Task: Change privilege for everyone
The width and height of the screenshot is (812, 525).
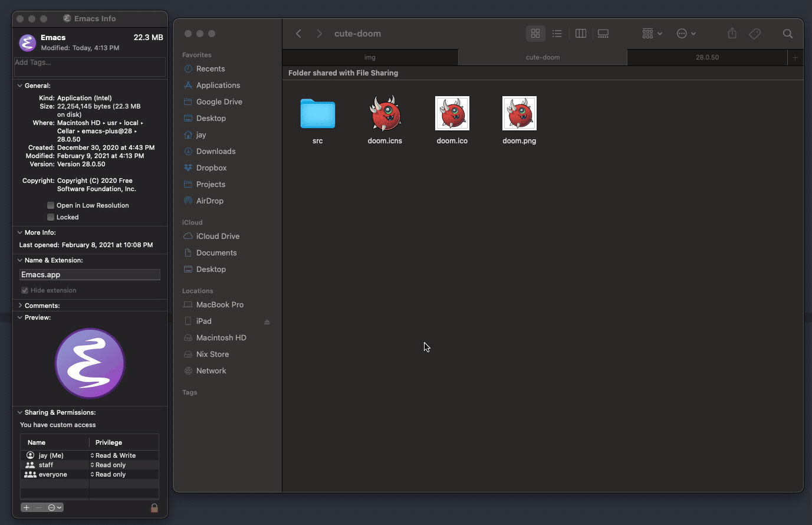Action: 108,474
